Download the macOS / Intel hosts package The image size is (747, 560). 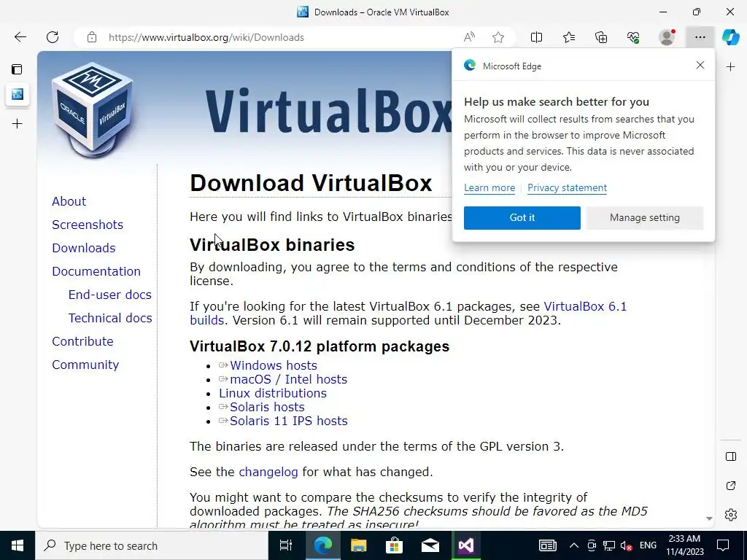pyautogui.click(x=289, y=379)
